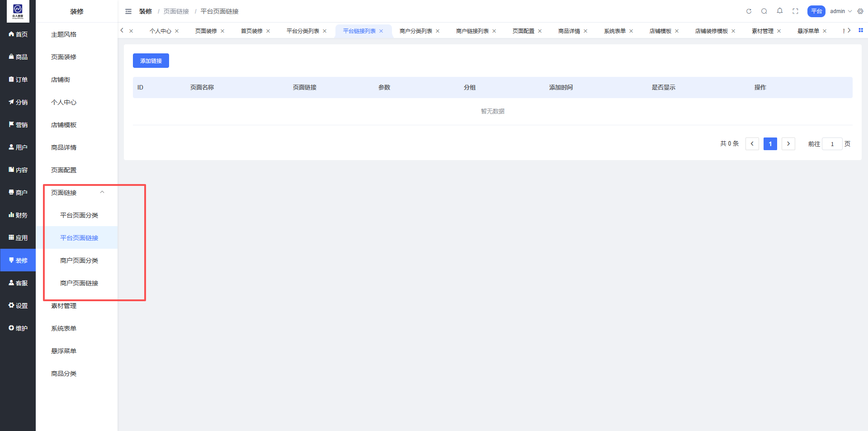Collapse the sidebar with the hamburger icon

128,11
